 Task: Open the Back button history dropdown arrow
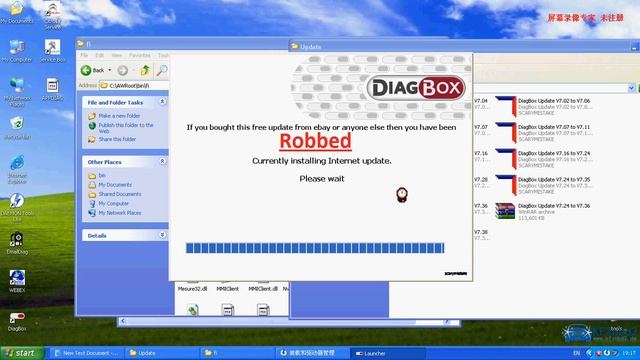click(109, 70)
